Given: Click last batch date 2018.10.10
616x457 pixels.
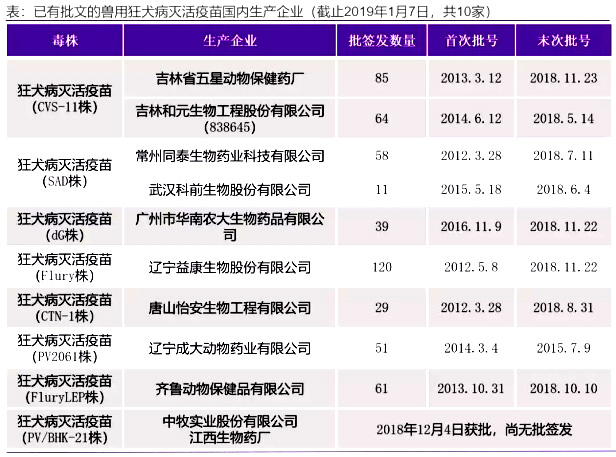Looking at the screenshot, I should pos(563,389).
